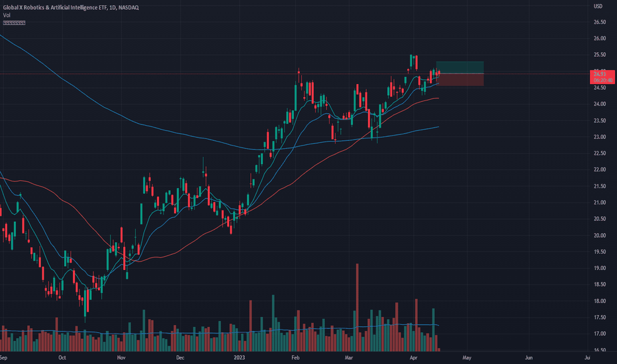Click the 23.00 price axis label

[x=600, y=137]
